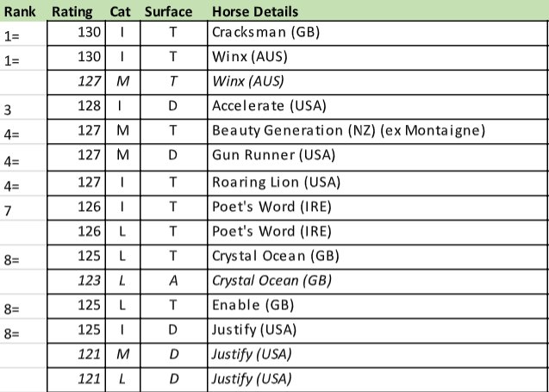Select the Roaring Lion (USA) cell

click(x=377, y=184)
